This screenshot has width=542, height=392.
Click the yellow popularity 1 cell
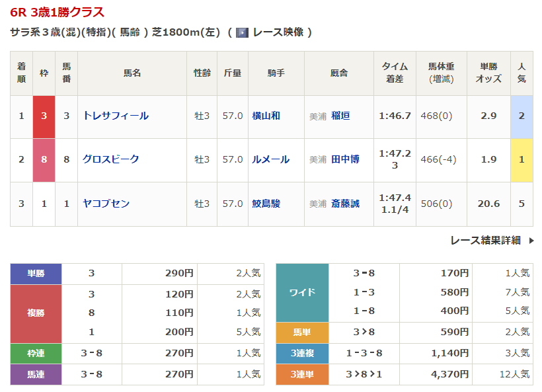point(522,159)
